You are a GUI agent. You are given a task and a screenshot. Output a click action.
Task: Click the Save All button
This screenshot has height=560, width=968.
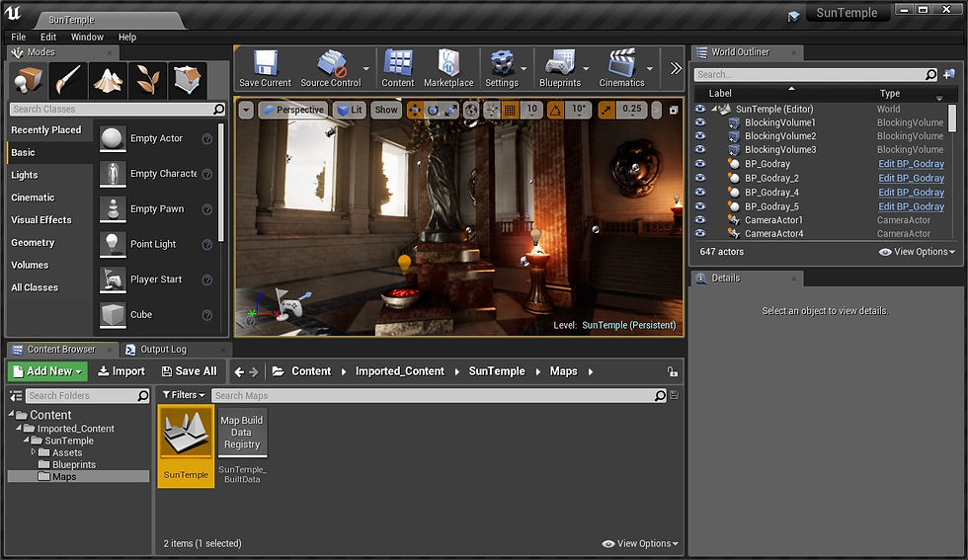pyautogui.click(x=189, y=371)
